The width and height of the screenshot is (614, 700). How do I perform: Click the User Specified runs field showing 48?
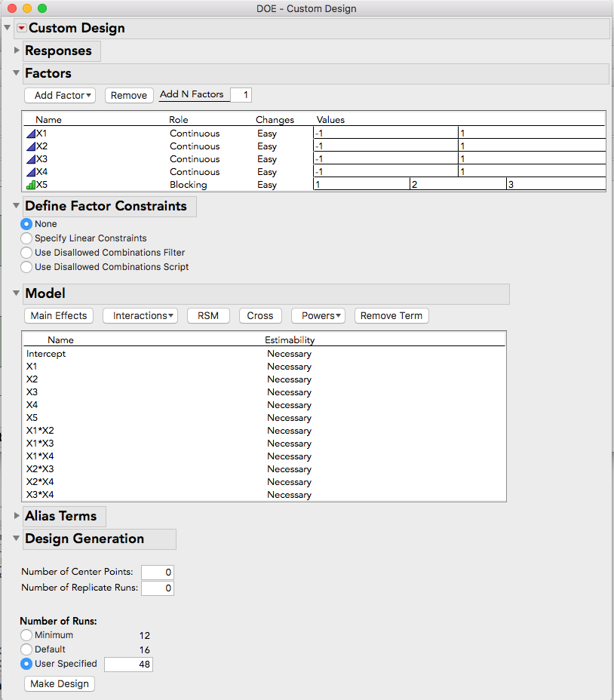pyautogui.click(x=128, y=665)
